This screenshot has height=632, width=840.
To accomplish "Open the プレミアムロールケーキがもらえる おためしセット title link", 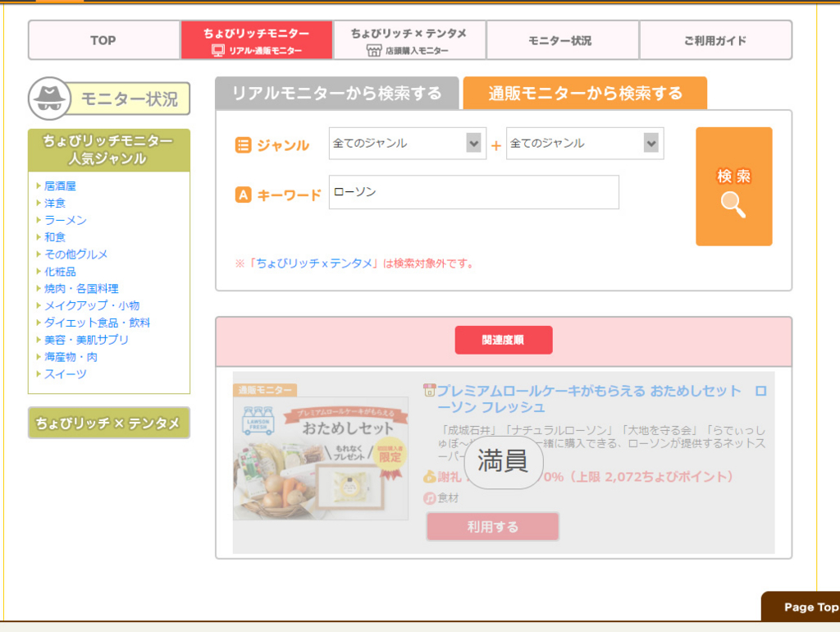I will pyautogui.click(x=601, y=399).
